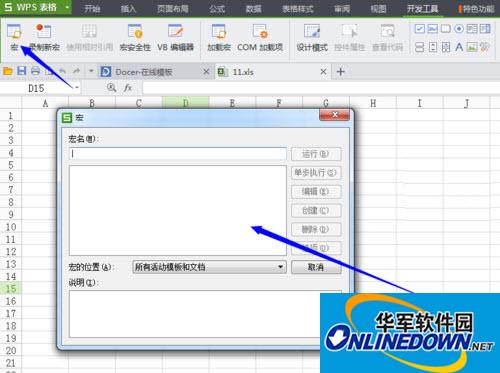Click the magnifier icon beside fx
Screen dimensions: 500x373
point(111,88)
